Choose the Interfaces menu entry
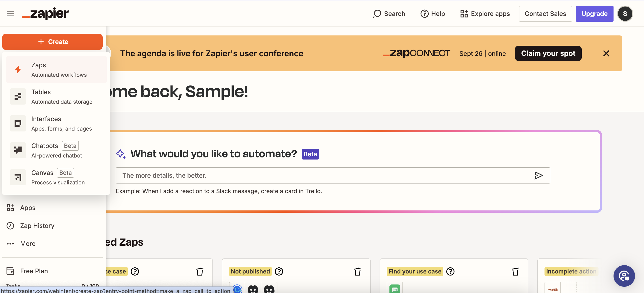 [x=56, y=123]
